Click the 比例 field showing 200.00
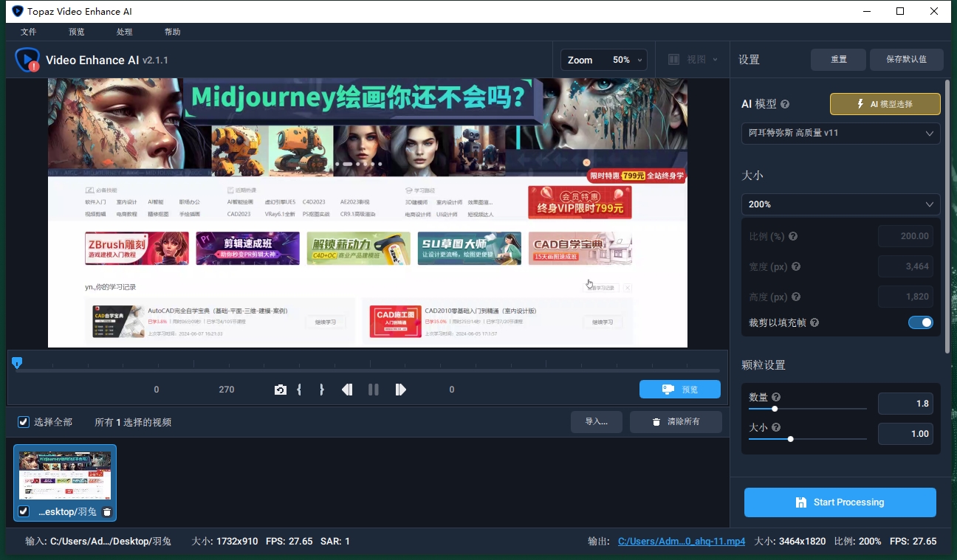Image resolution: width=957 pixels, height=560 pixels. point(905,236)
